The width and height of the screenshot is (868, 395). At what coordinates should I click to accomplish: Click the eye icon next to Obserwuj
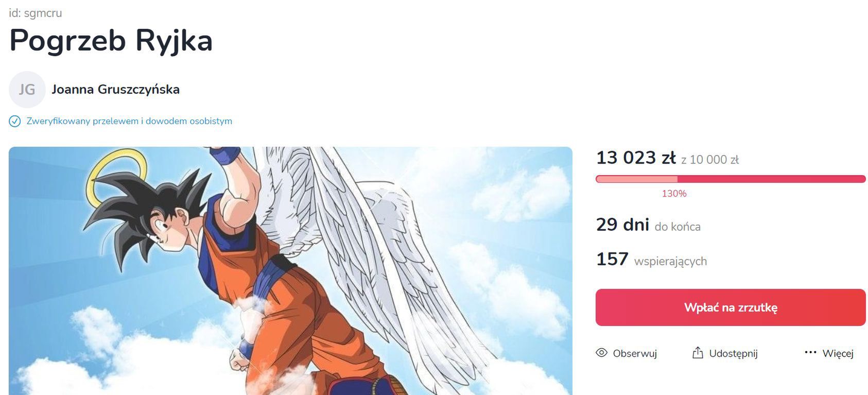[x=601, y=353]
